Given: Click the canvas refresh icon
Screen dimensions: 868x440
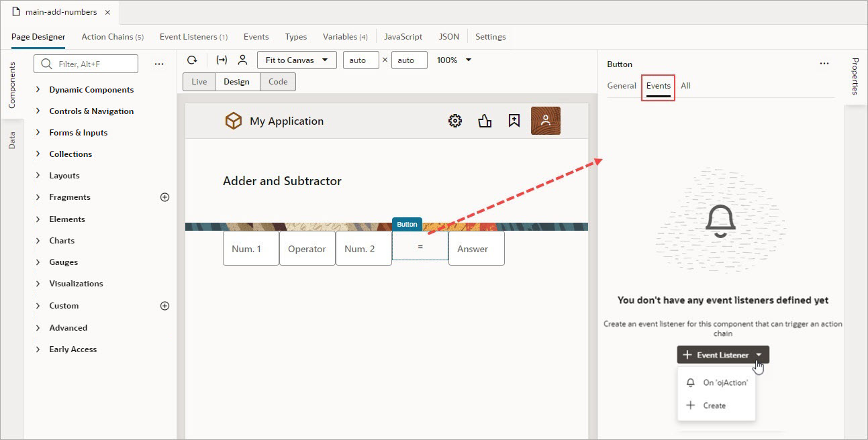Looking at the screenshot, I should click(193, 60).
